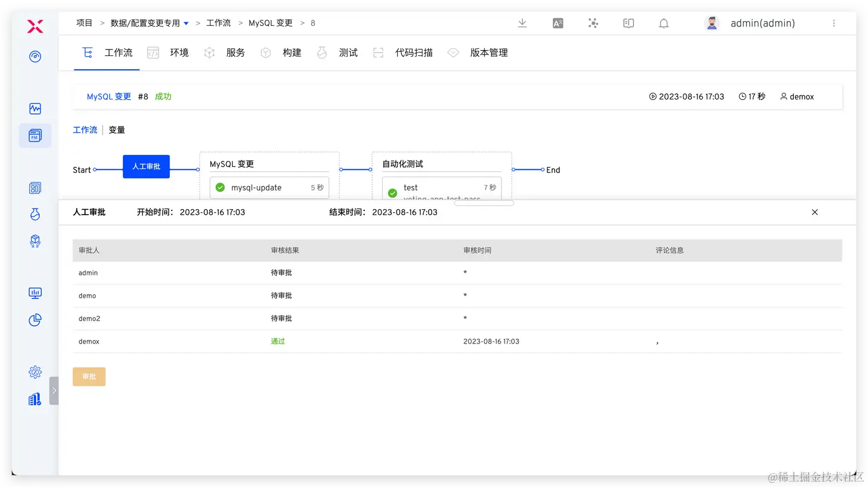Open the flask testing sidebar icon
Image resolution: width=868 pixels, height=487 pixels.
coord(35,214)
